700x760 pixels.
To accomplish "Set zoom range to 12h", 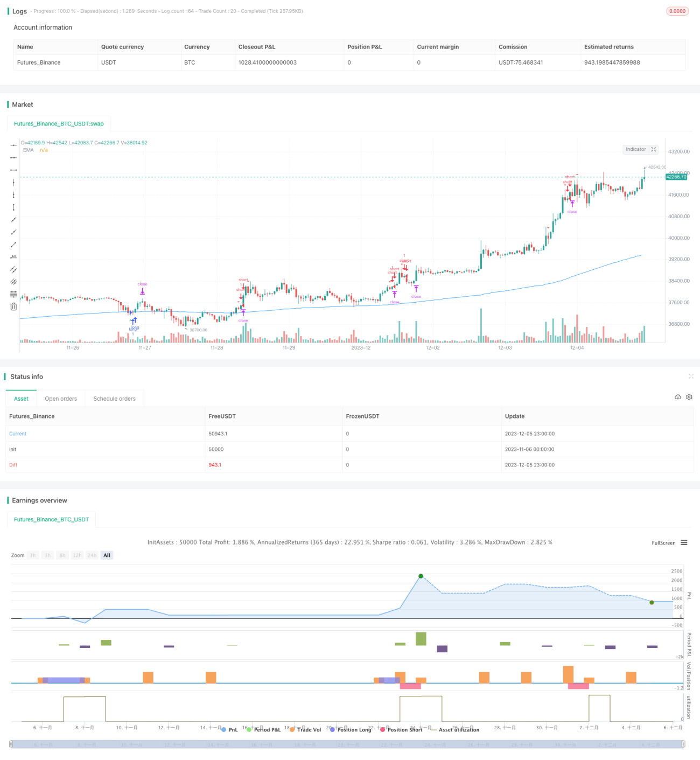I will click(78, 555).
